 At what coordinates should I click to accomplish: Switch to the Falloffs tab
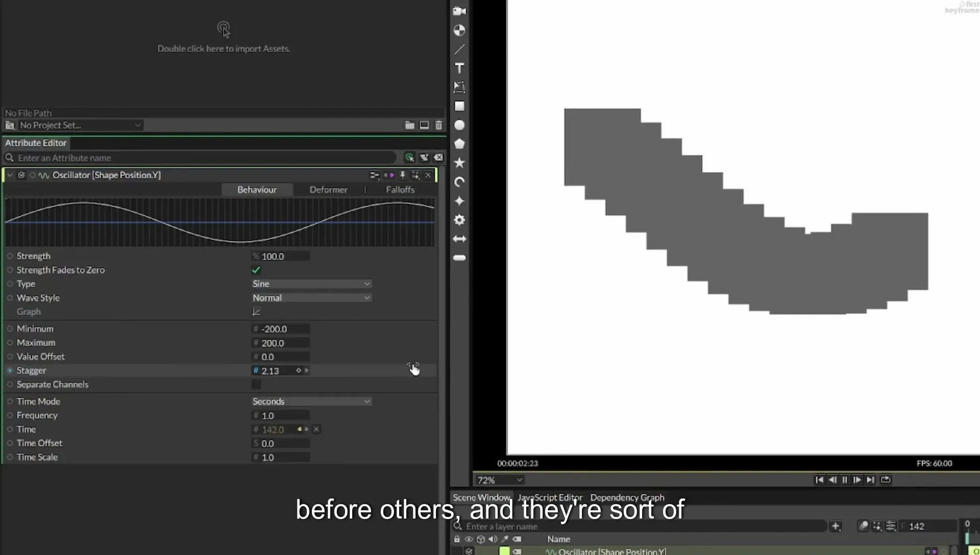tap(400, 190)
